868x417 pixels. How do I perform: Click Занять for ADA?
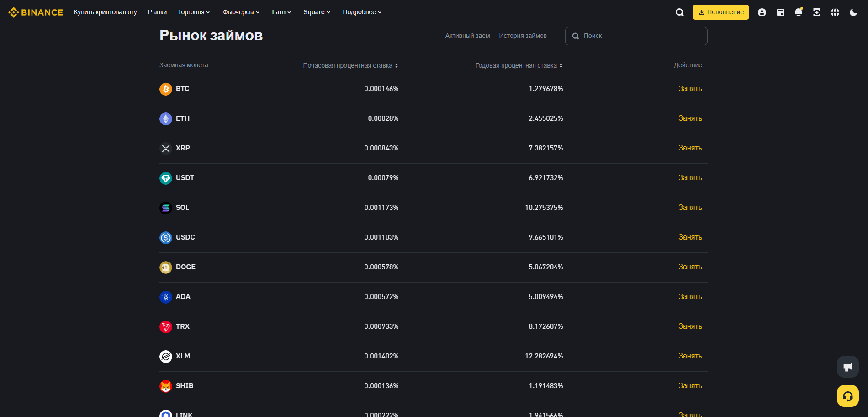click(x=690, y=297)
